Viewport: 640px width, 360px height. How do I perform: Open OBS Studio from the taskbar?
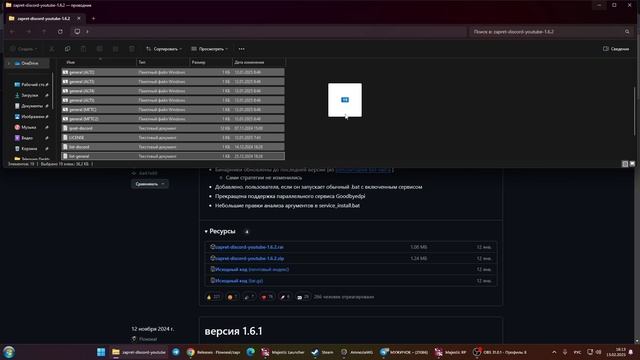501,352
